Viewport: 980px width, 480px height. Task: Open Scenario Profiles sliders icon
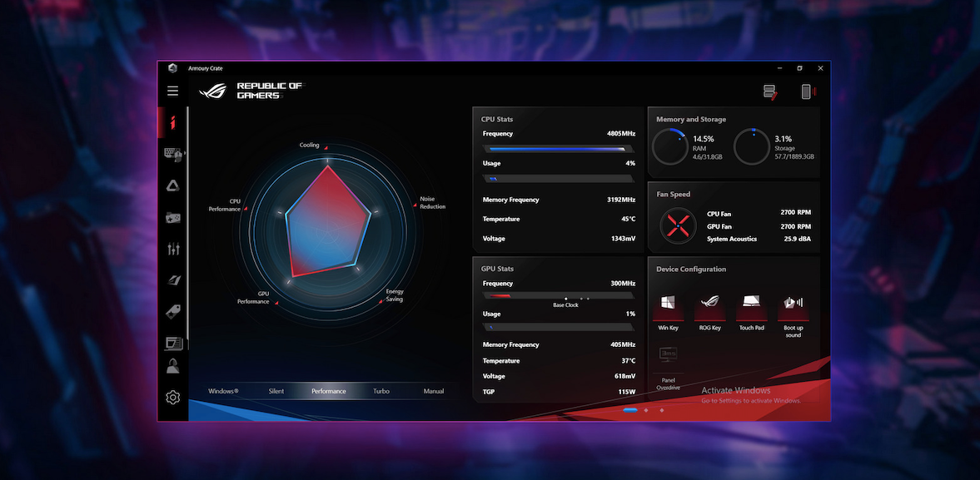pyautogui.click(x=172, y=249)
